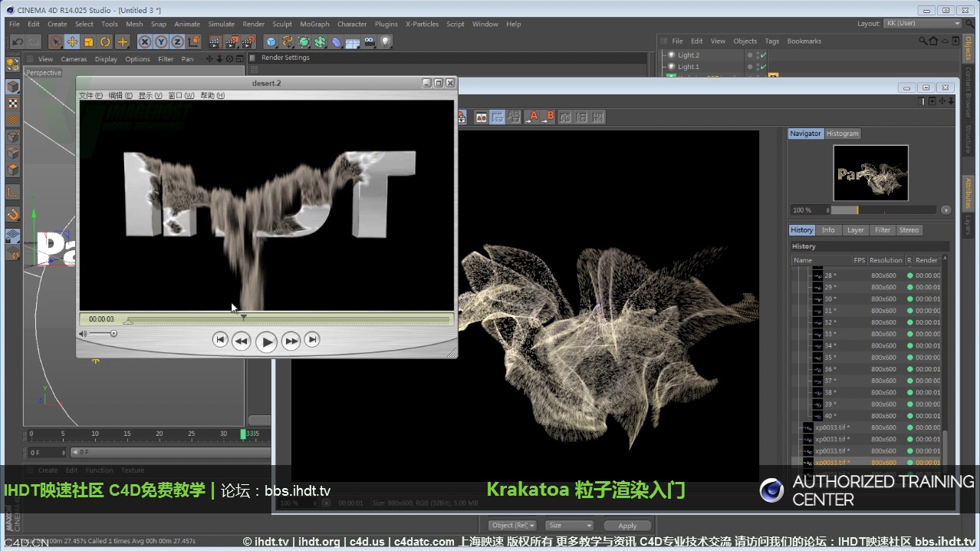Click the Undo arrow icon

(x=17, y=41)
